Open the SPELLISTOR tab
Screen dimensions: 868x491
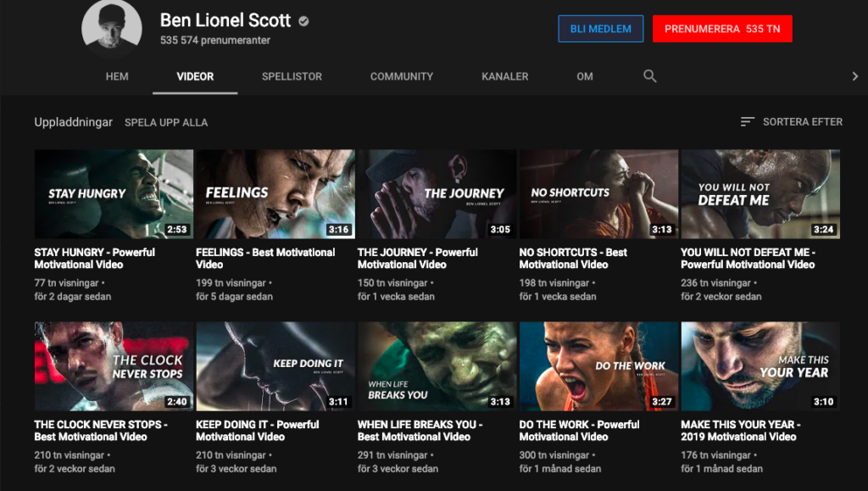point(292,76)
